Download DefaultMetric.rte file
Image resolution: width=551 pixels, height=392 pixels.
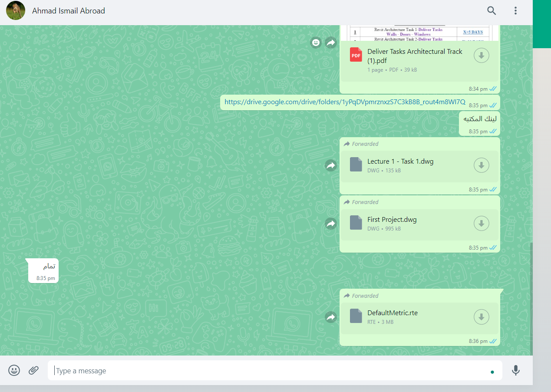coord(481,317)
